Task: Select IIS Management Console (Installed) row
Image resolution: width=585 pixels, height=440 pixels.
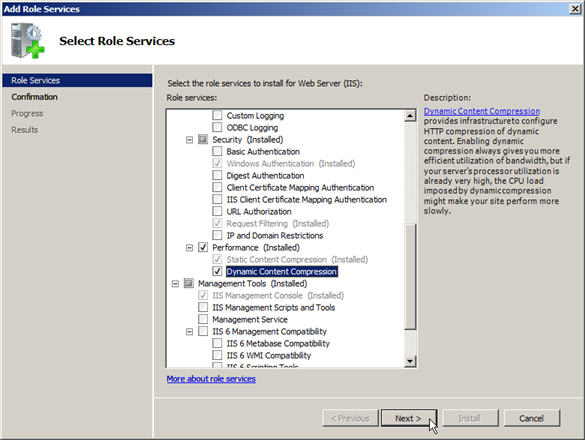Action: (278, 295)
